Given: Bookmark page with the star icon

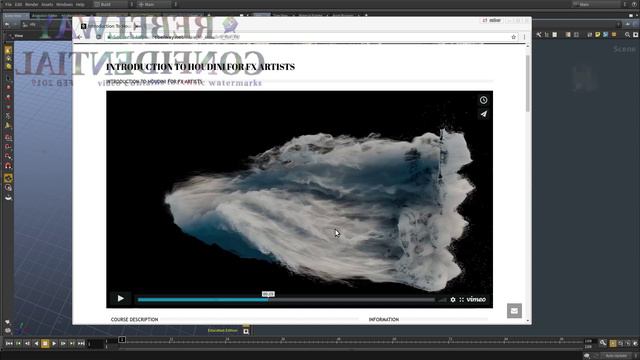Looking at the screenshot, I should click(513, 37).
